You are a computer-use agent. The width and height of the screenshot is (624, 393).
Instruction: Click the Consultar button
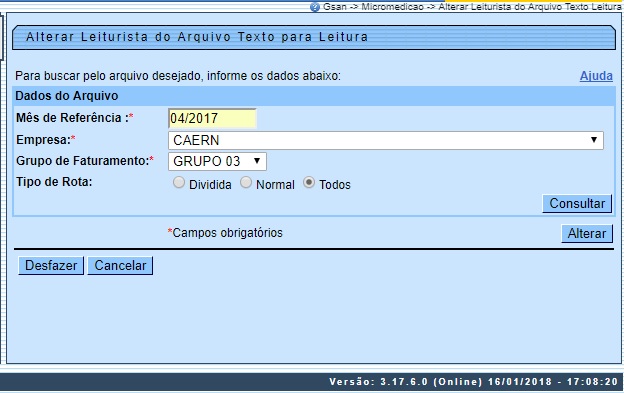coord(577,204)
